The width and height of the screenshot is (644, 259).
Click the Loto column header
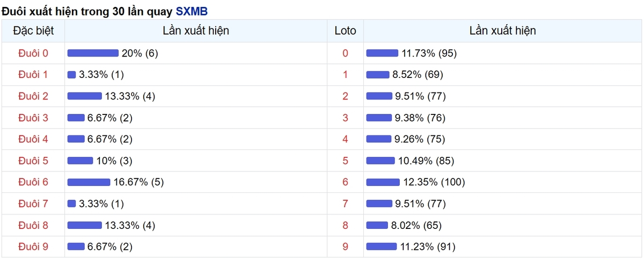[345, 31]
